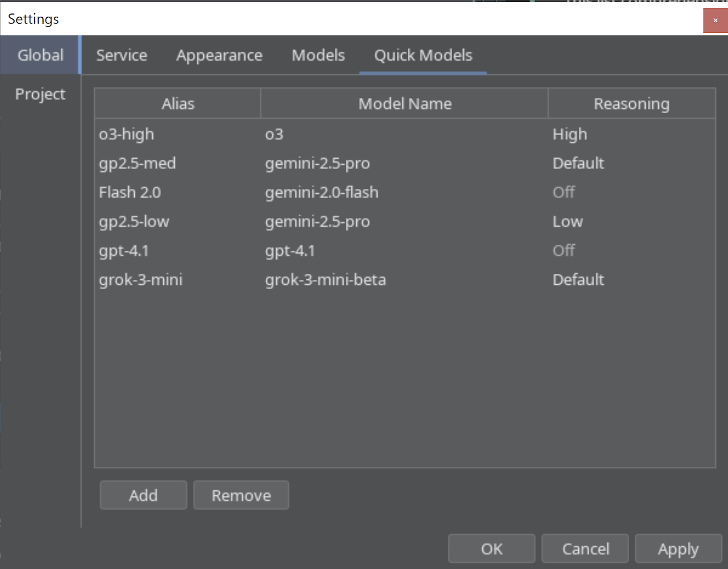Click model name in gp2.5-med row
Image resolution: width=728 pixels, height=569 pixels.
coord(404,163)
